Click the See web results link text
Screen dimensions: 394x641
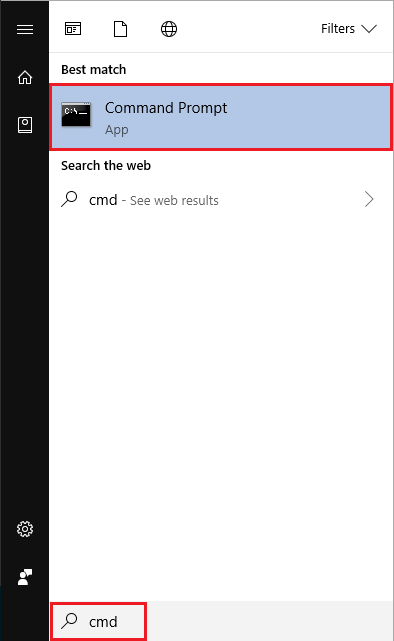pos(174,200)
